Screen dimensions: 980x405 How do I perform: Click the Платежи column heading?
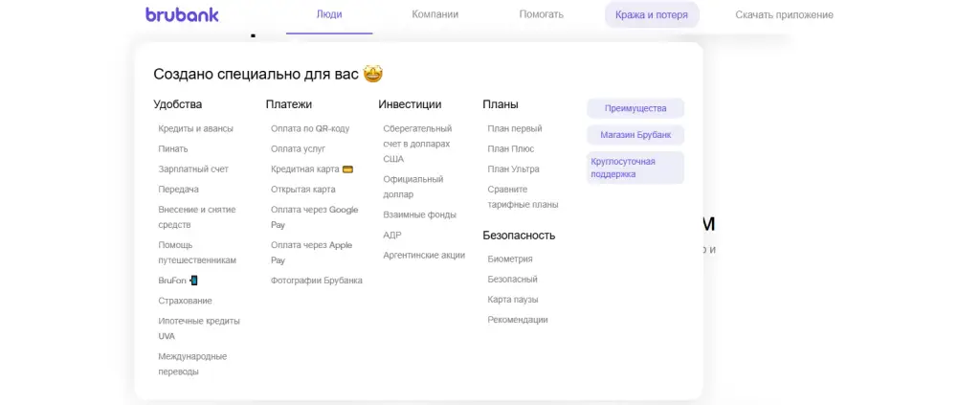pos(289,104)
